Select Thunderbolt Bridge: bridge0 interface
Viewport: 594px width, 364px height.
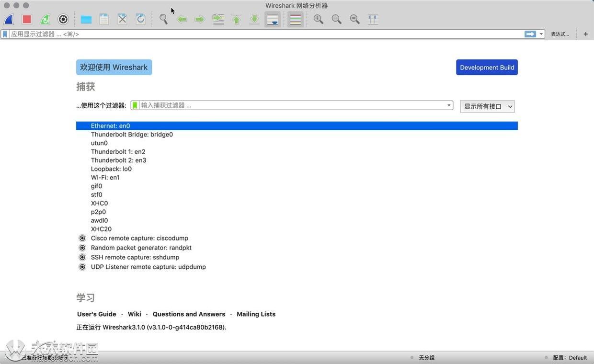pyautogui.click(x=297, y=135)
